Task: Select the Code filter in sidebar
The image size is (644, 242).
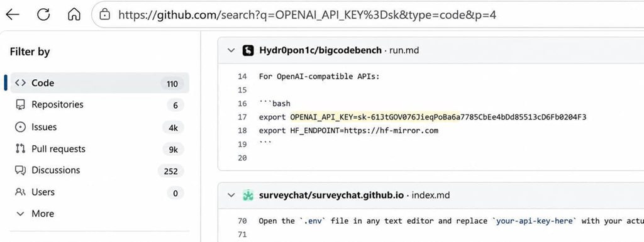Action: point(100,83)
